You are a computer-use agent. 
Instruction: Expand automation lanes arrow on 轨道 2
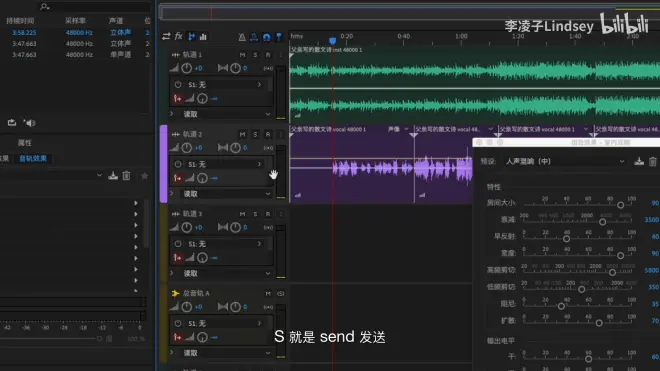tap(172, 193)
